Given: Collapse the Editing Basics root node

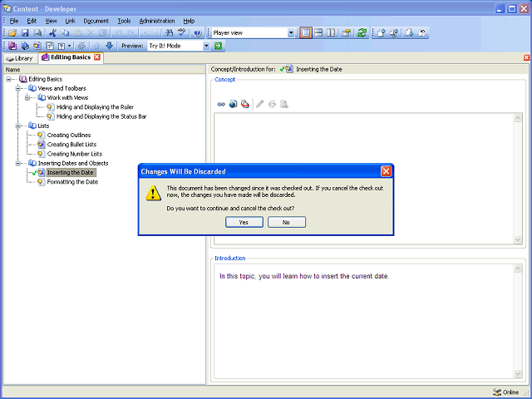Looking at the screenshot, I should pyautogui.click(x=8, y=79).
